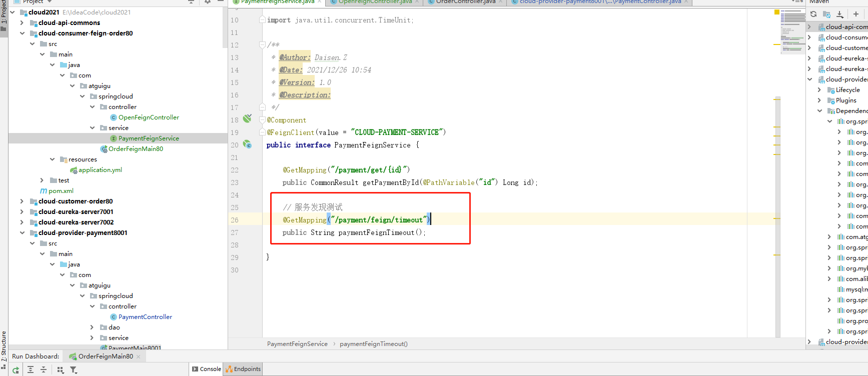Click the Rerun icon in Run Dashboard
Viewport: 868px width, 376px height.
pyautogui.click(x=16, y=370)
